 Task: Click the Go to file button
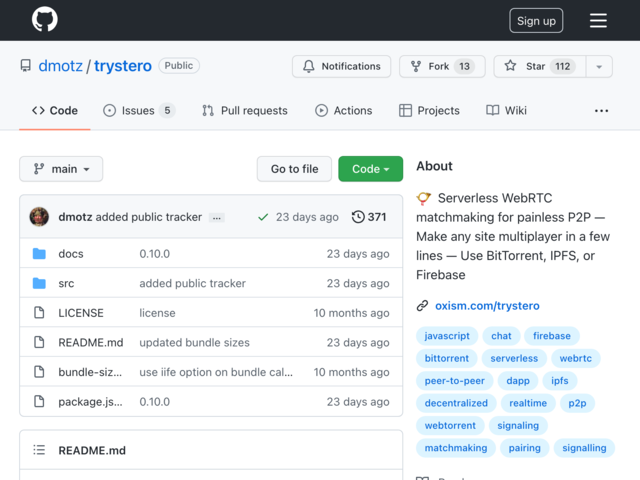(294, 169)
